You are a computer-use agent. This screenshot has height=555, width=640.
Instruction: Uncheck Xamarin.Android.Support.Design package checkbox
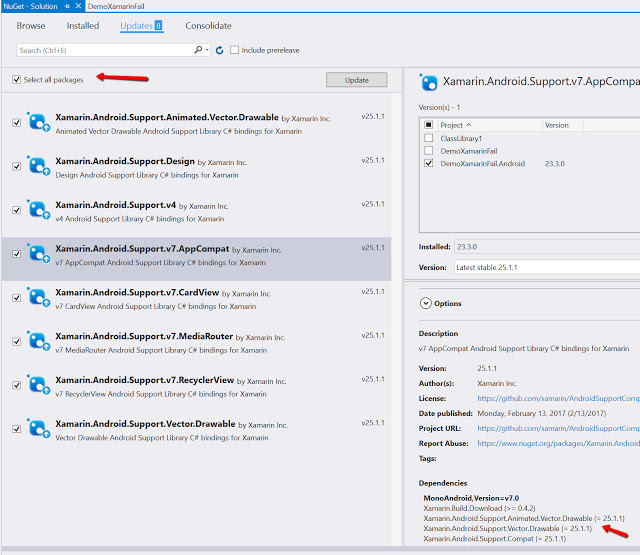point(16,166)
